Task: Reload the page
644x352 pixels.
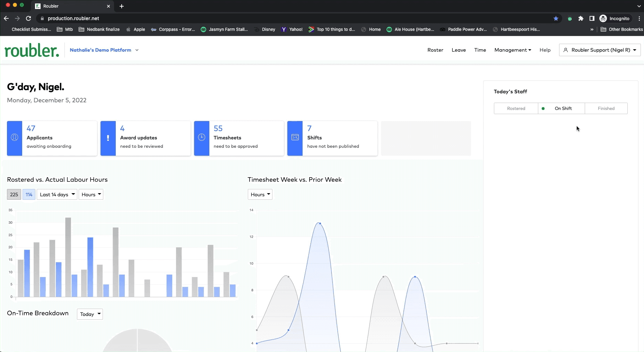Action: pyautogui.click(x=28, y=18)
